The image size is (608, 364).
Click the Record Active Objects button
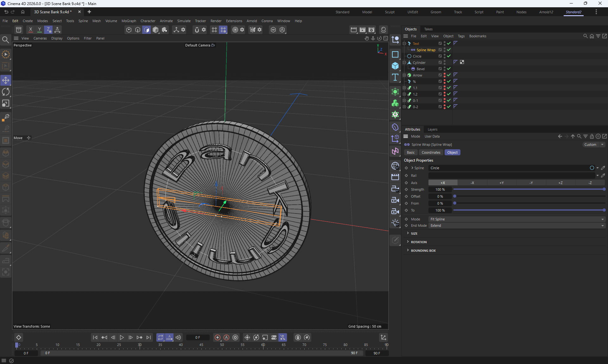[218, 337]
